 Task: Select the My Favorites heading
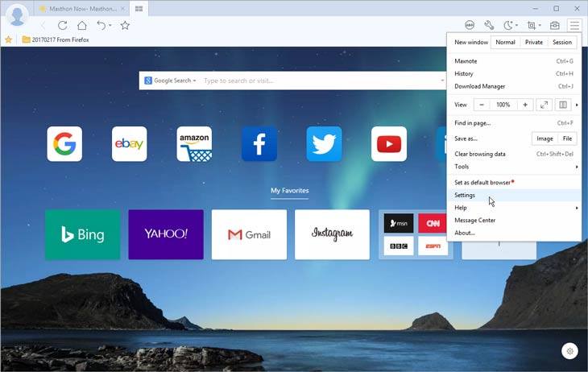[289, 191]
